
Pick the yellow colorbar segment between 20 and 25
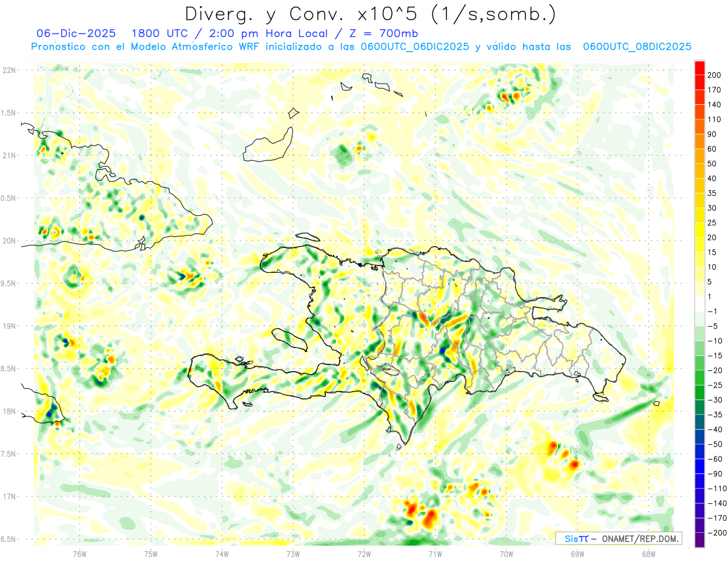(x=699, y=230)
